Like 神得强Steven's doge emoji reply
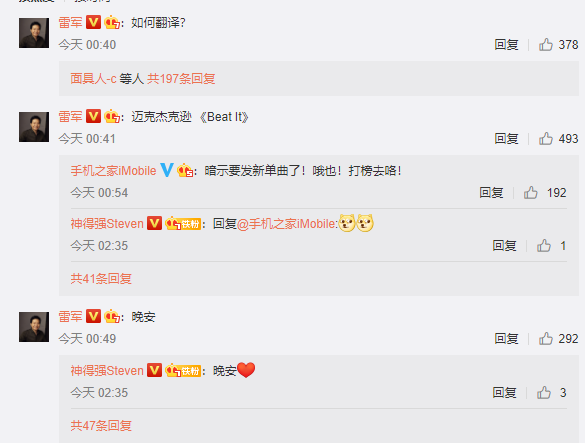This screenshot has width=585, height=443. click(x=544, y=246)
